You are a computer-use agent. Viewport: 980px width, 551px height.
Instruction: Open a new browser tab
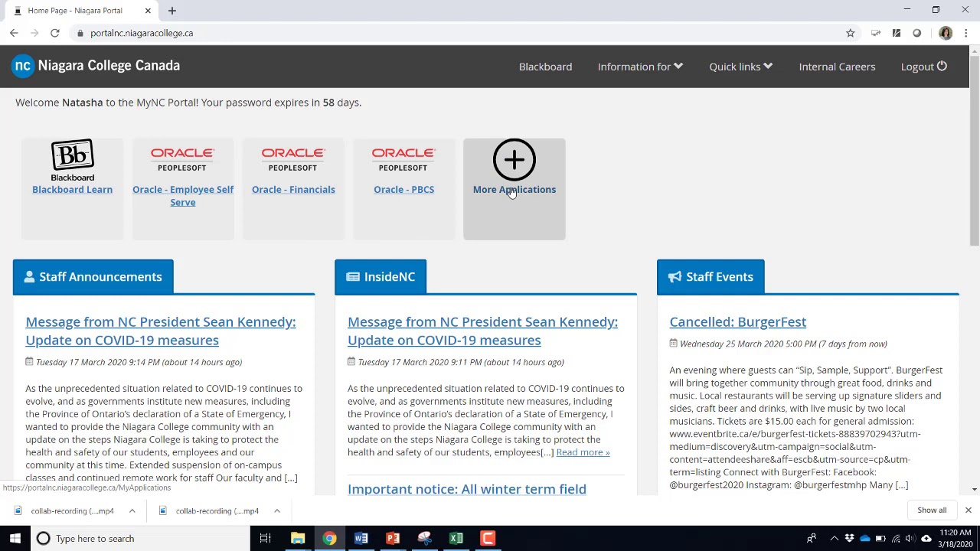172,11
